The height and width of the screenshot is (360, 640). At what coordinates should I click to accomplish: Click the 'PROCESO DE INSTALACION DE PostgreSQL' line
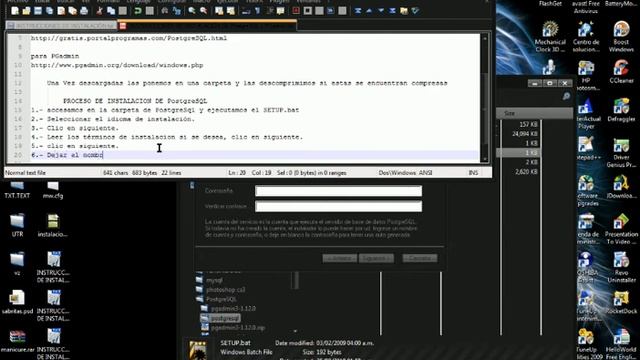click(135, 101)
